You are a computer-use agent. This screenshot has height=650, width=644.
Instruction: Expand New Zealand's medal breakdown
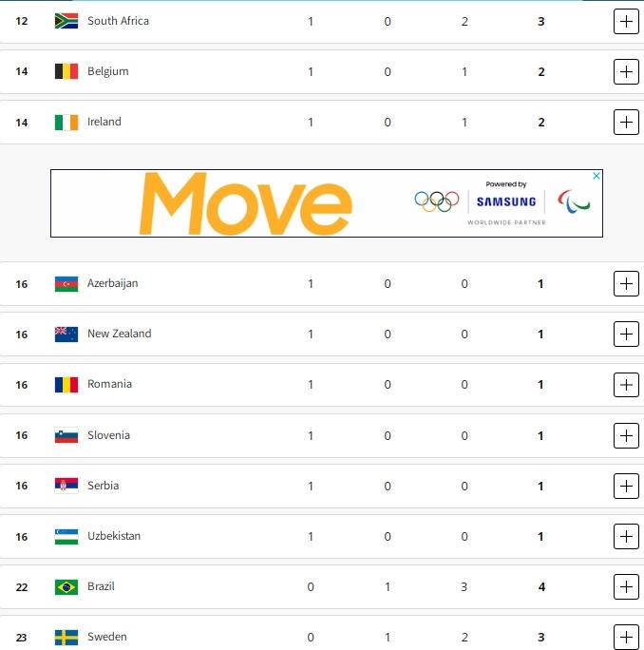tap(626, 334)
